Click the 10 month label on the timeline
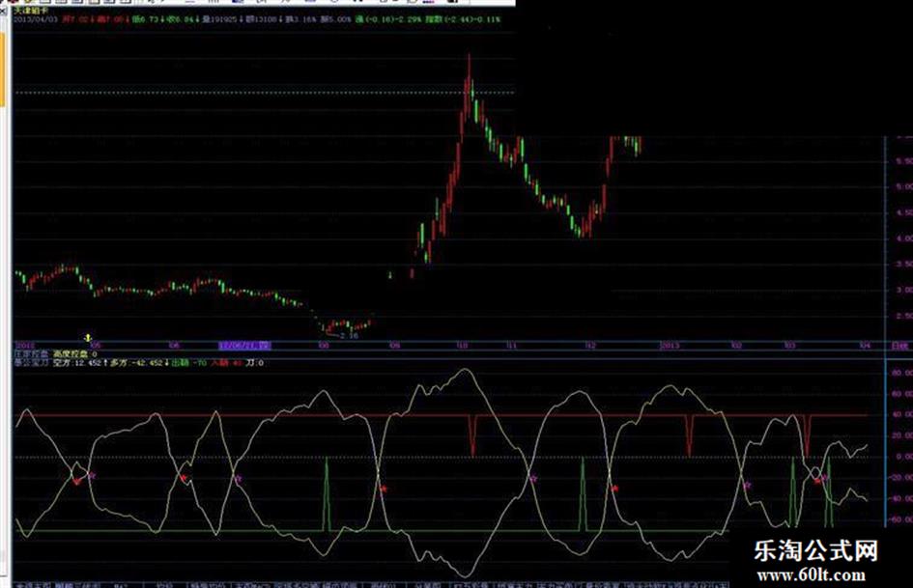913x588 pixels. (462, 346)
